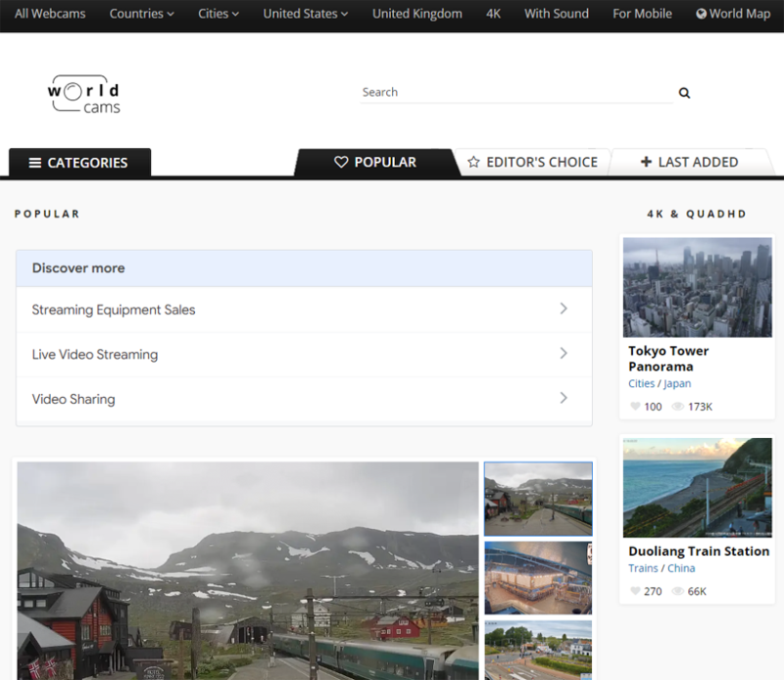Open Streaming Equipment Sales chevron
Viewport: 784px width, 680px height.
[563, 309]
